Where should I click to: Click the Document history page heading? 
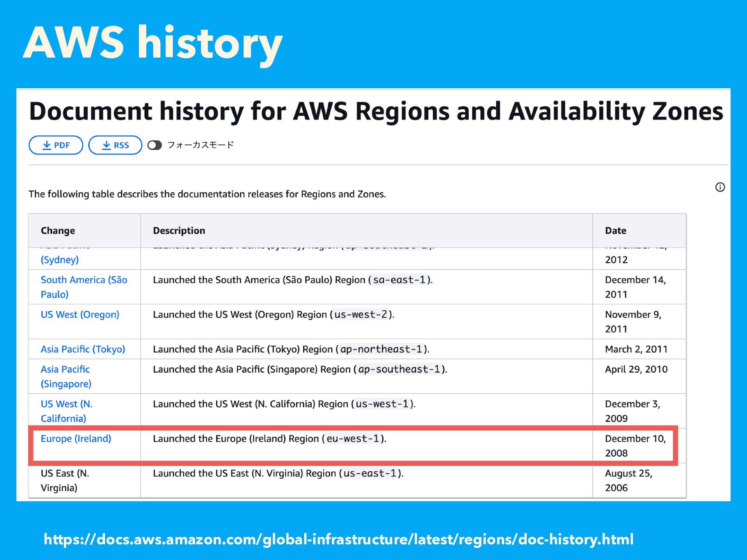[x=376, y=111]
